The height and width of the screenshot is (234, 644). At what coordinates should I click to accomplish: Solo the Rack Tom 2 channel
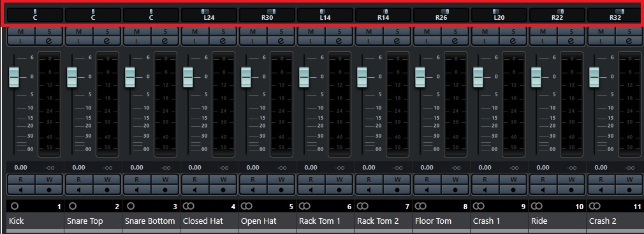(397, 32)
